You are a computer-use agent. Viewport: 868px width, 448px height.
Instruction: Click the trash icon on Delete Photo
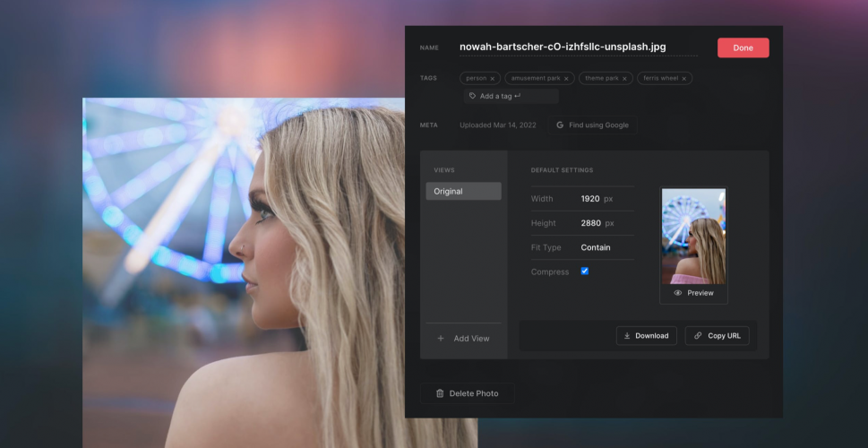click(x=440, y=393)
